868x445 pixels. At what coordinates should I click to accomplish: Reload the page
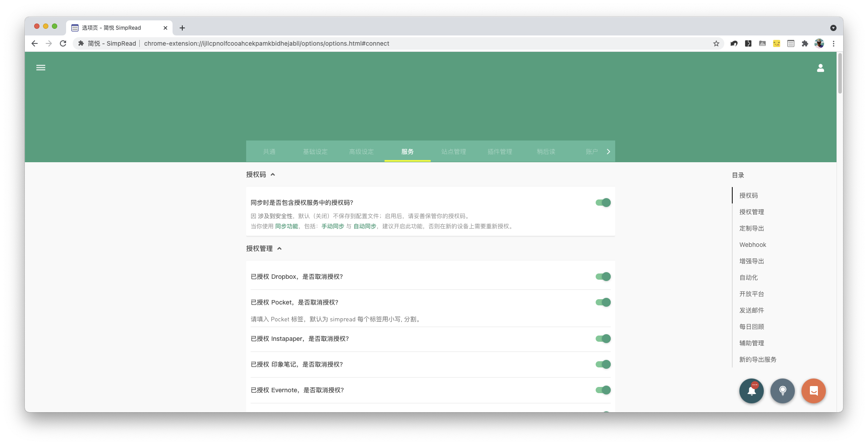point(63,43)
